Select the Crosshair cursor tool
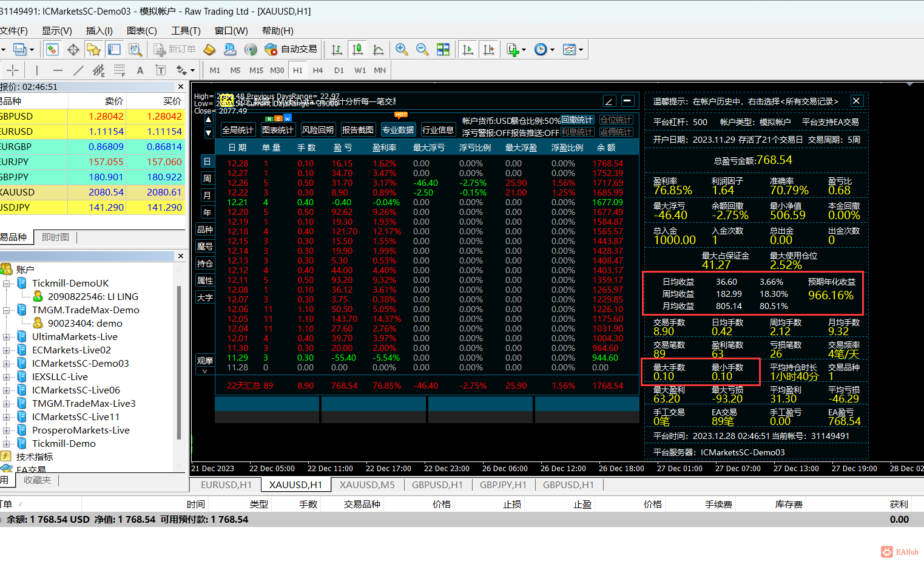The width and height of the screenshot is (924, 561). click(13, 70)
